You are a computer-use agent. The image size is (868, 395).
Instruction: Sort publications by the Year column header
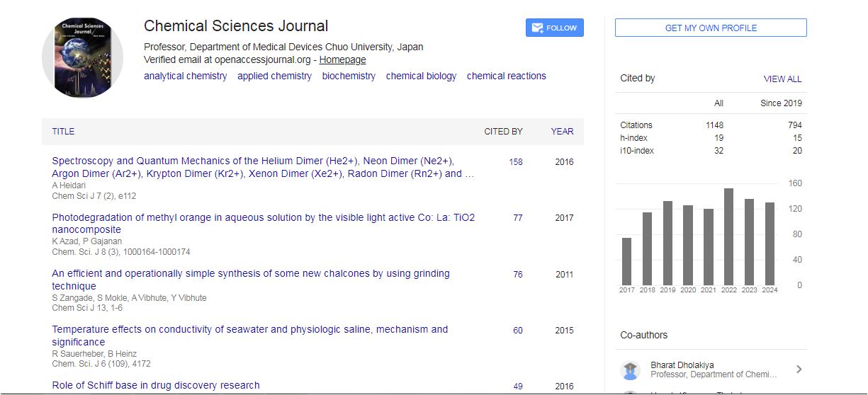coord(562,131)
